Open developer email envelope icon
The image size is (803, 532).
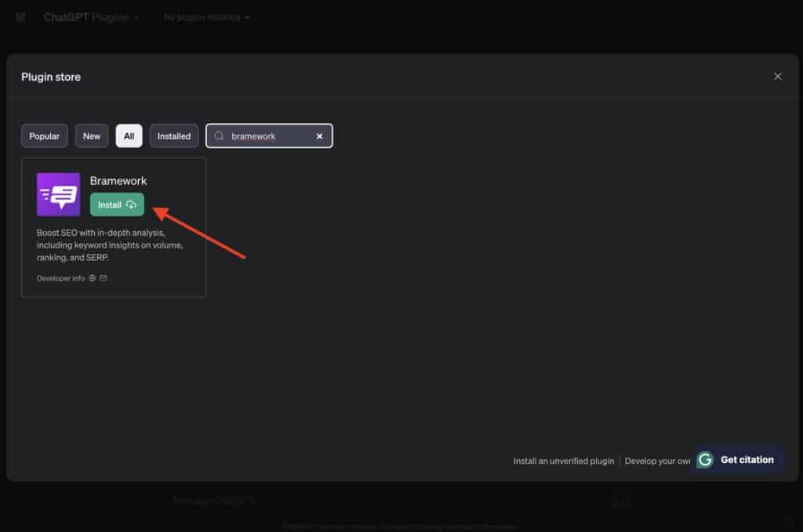pyautogui.click(x=104, y=278)
